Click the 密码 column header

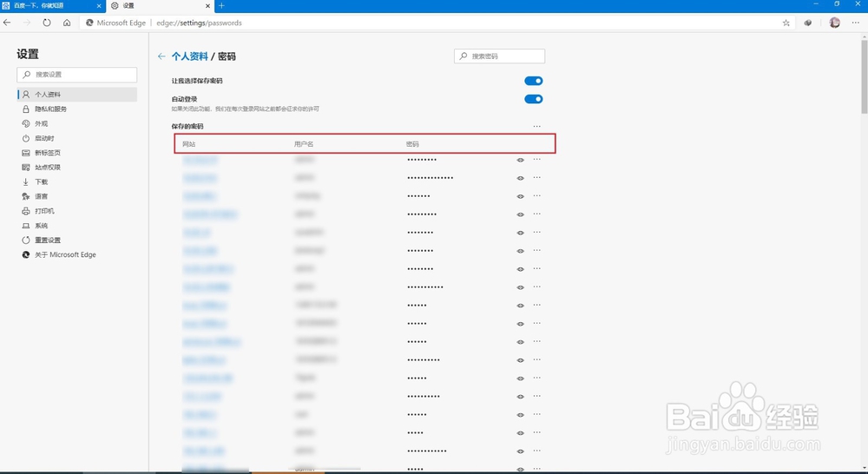[x=412, y=144]
